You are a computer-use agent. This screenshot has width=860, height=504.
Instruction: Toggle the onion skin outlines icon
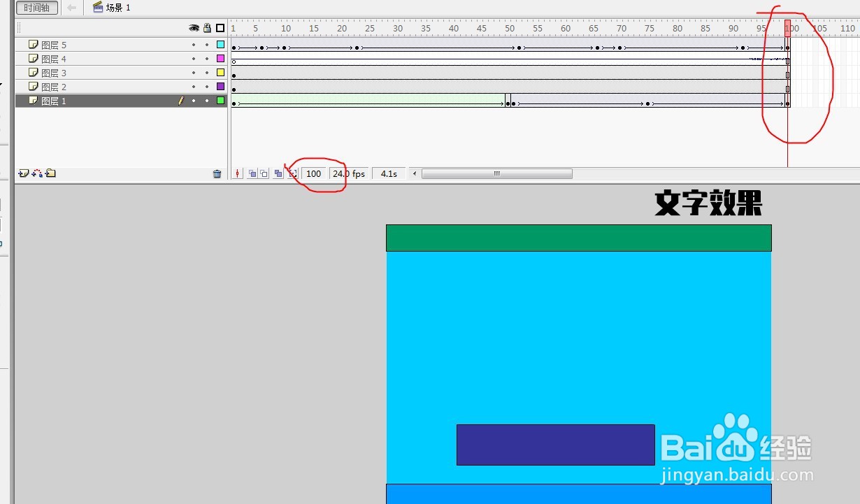pos(264,174)
